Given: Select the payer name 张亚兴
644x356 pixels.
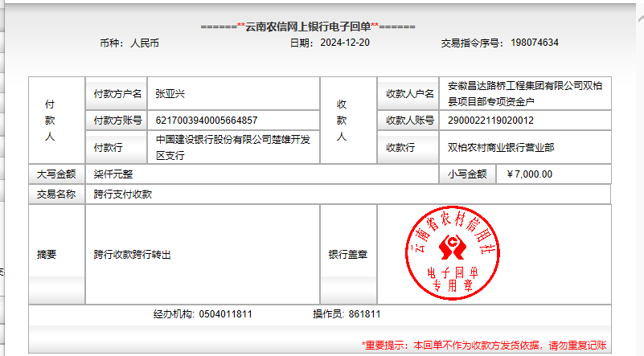Looking at the screenshot, I should (170, 94).
